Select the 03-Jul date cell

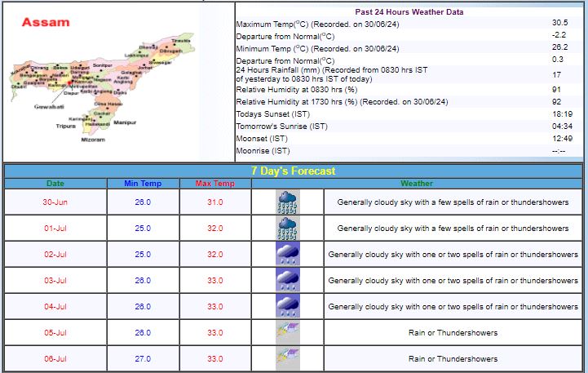click(55, 280)
